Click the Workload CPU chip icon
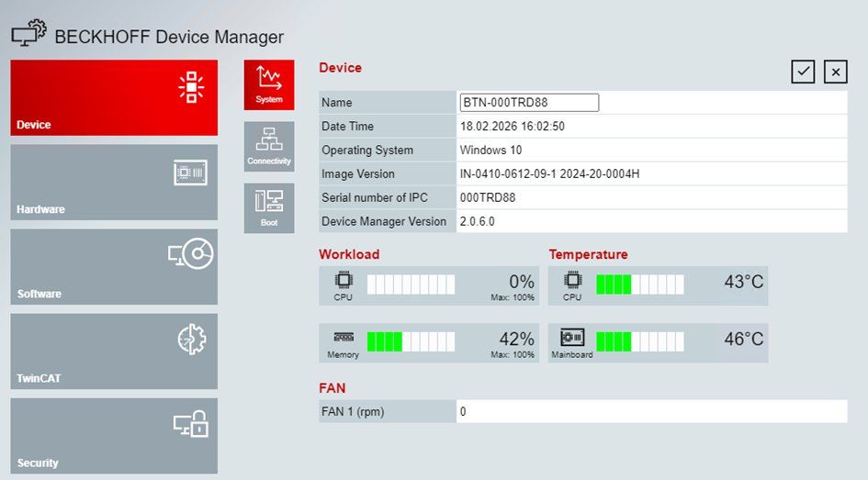This screenshot has height=480, width=868. tap(344, 280)
